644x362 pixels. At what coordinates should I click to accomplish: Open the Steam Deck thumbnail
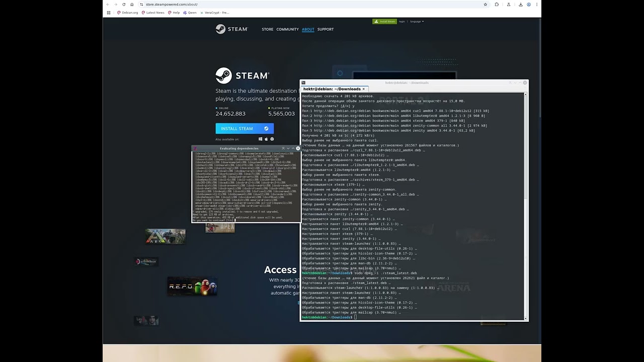(x=146, y=261)
